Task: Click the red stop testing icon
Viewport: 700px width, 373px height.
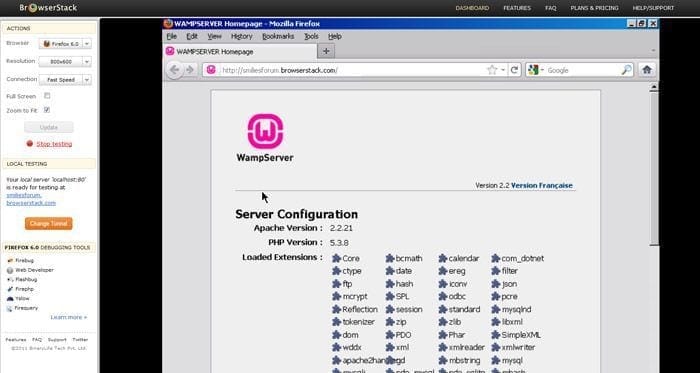Action: point(30,144)
